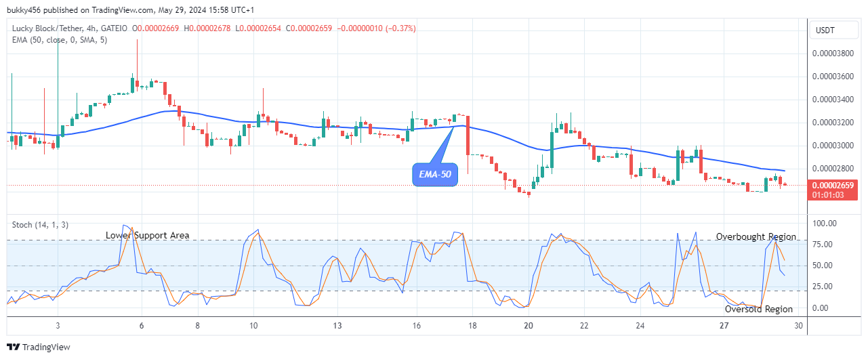868x359 pixels.
Task: Click stochastic axis value 25.00
Action: pos(822,287)
